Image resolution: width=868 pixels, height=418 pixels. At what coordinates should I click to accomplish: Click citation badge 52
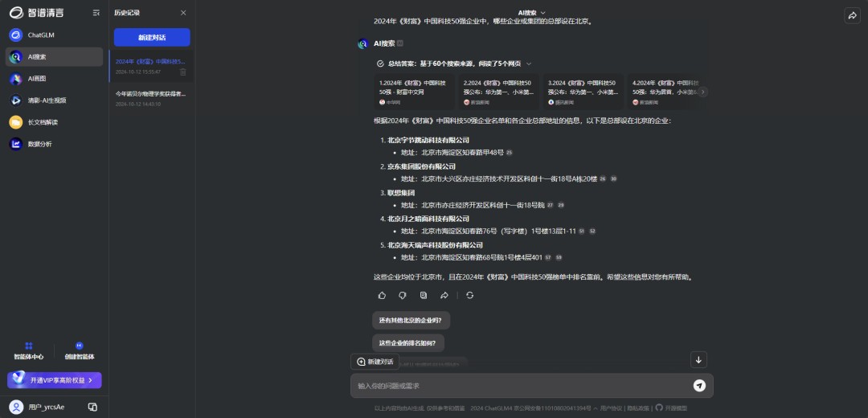592,232
